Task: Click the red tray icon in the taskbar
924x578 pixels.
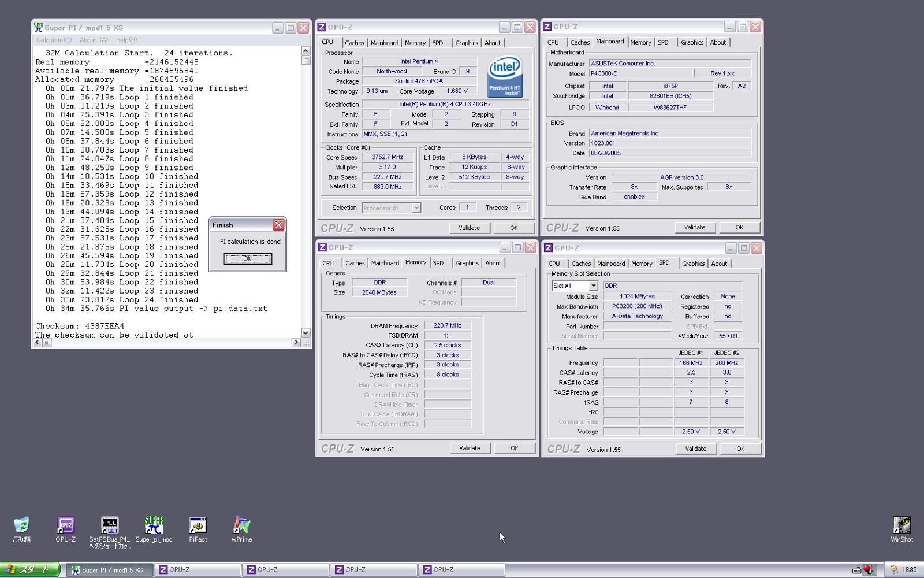Action: pos(868,570)
